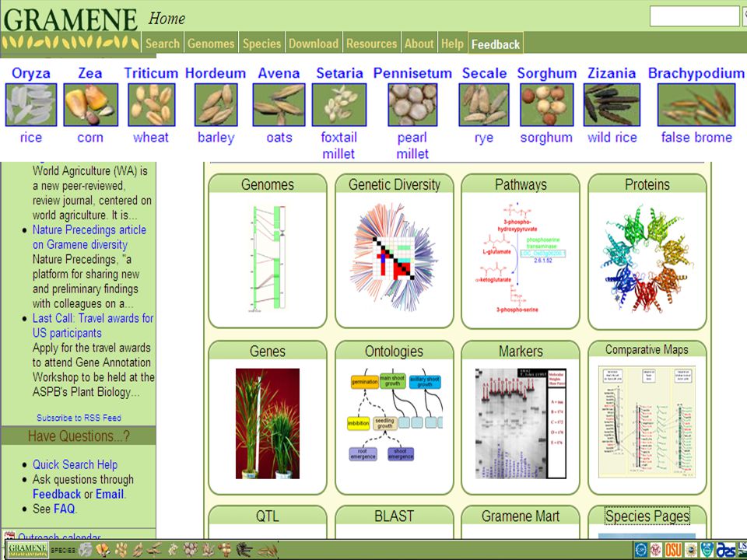Click the Cornell seal logo in footer
The width and height of the screenshot is (747, 560).
[x=656, y=550]
